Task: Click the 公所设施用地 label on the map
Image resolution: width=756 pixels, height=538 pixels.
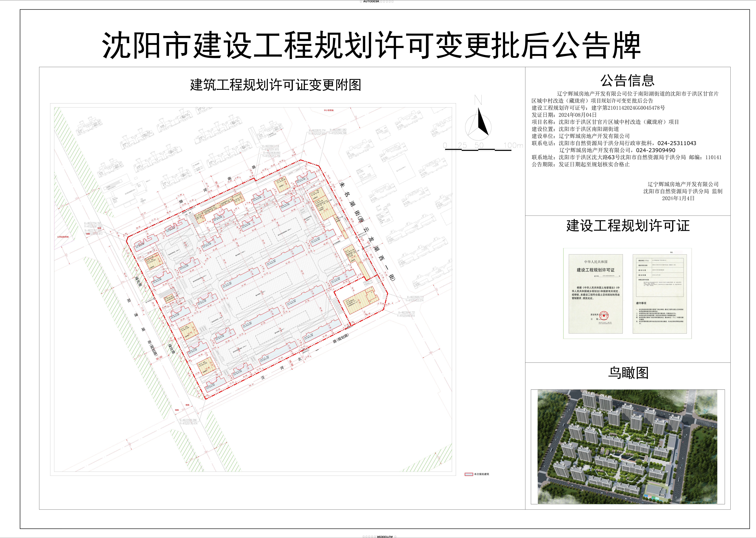Action: click(x=63, y=237)
